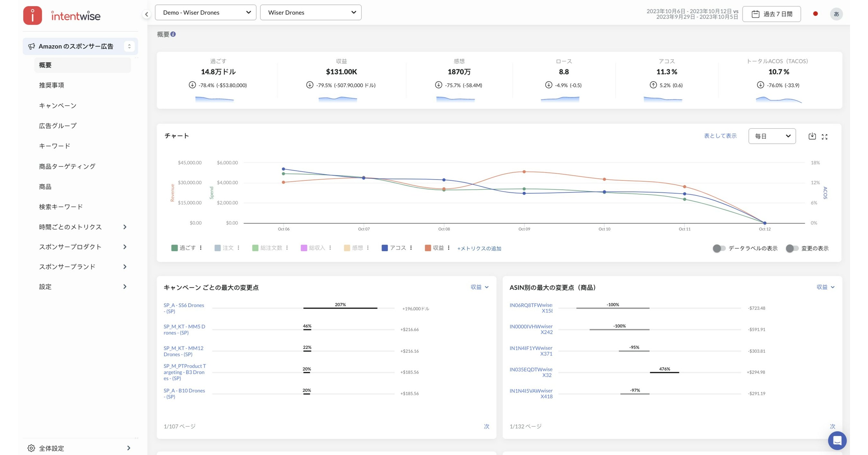Click Oct 09 revenue data point on chart
The image size is (868, 455).
[x=524, y=172]
